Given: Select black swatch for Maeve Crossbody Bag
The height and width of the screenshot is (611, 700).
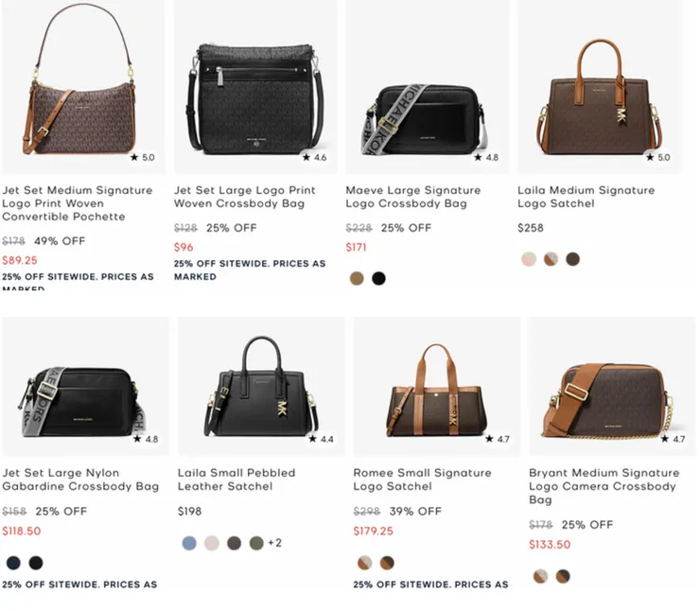Looking at the screenshot, I should [379, 278].
